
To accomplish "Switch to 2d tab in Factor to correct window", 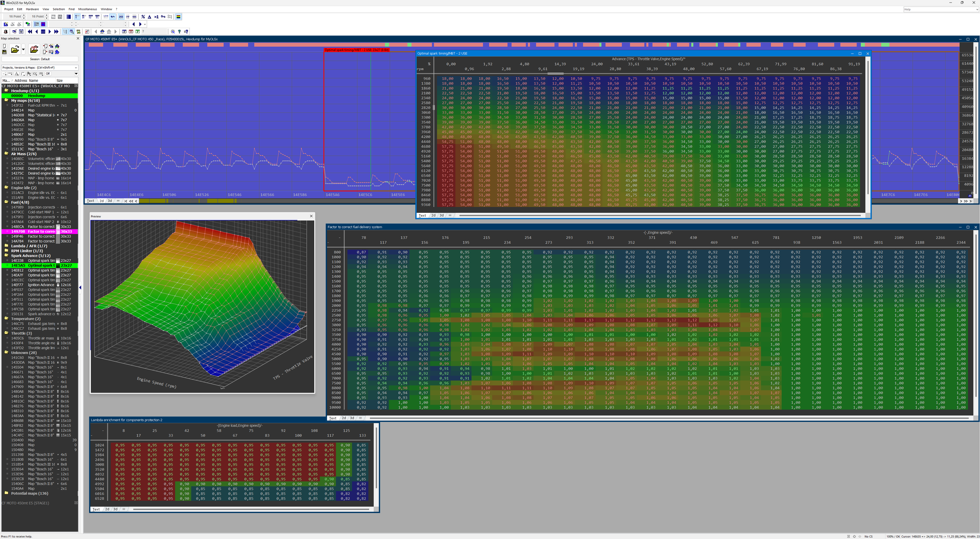I will tap(344, 418).
